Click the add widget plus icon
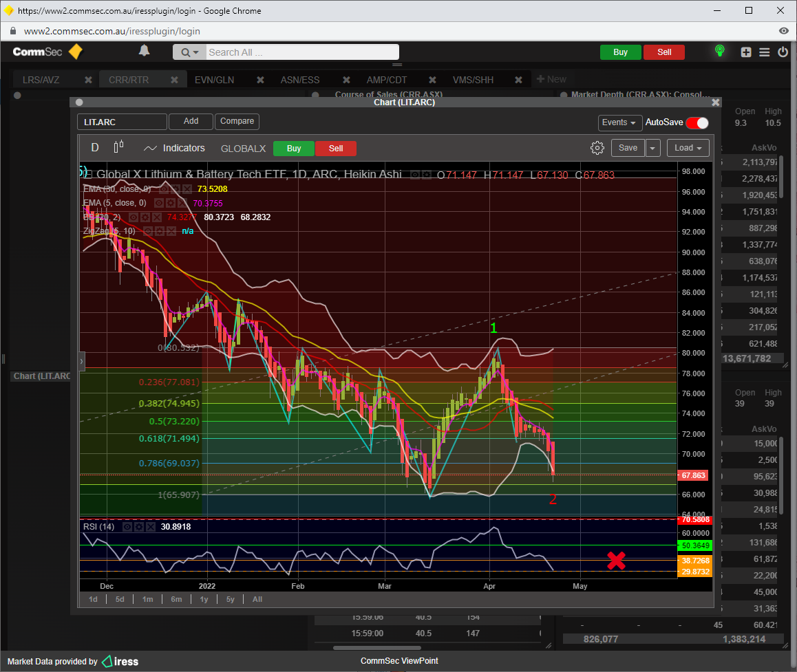This screenshot has height=672, width=797. coord(745,52)
